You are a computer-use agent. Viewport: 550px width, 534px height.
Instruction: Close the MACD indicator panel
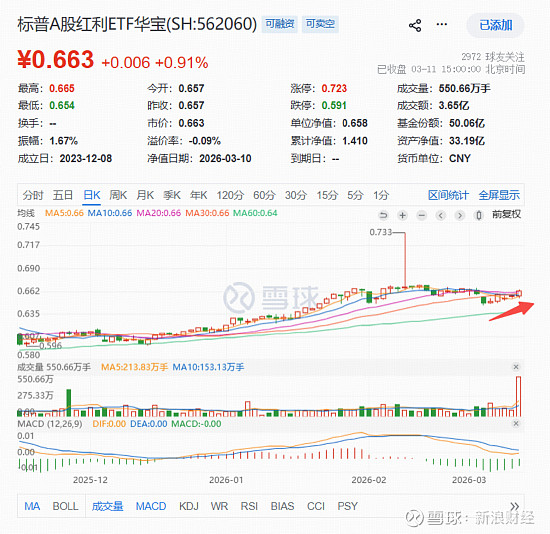pyautogui.click(x=516, y=423)
